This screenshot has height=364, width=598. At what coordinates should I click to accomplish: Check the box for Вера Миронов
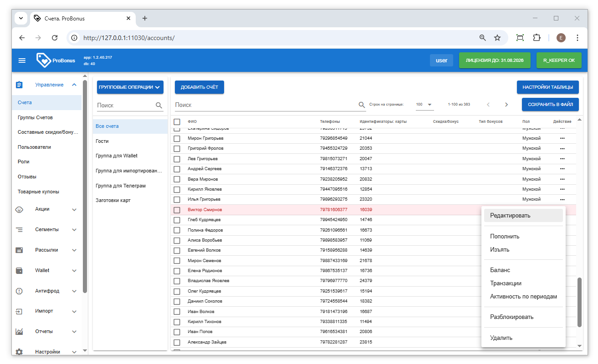tap(177, 179)
